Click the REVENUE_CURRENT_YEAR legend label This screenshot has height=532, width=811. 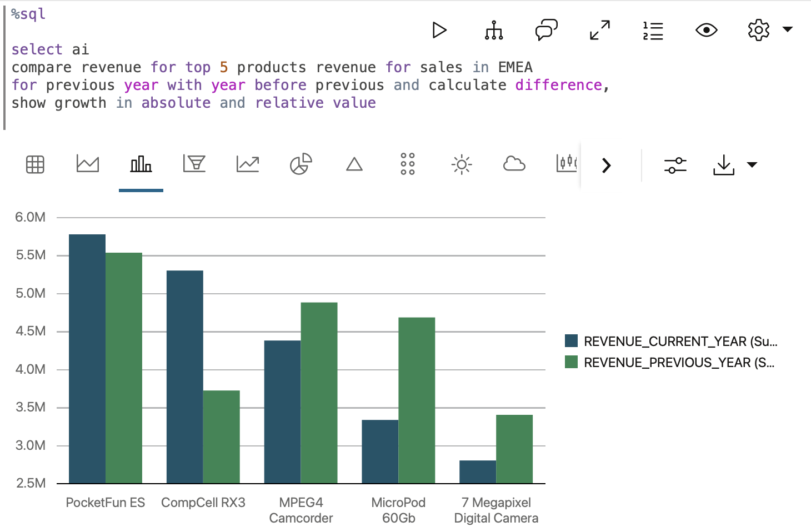680,342
